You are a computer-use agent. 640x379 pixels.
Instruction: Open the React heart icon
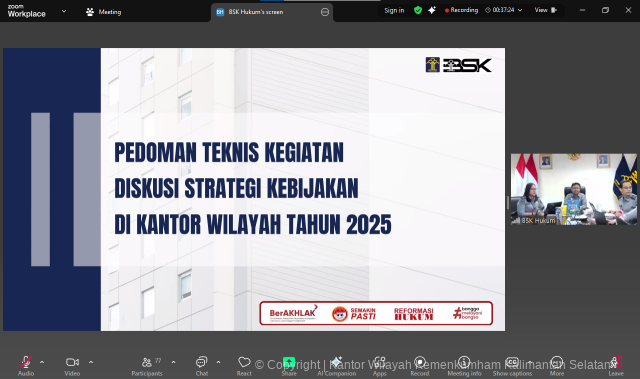(244, 362)
